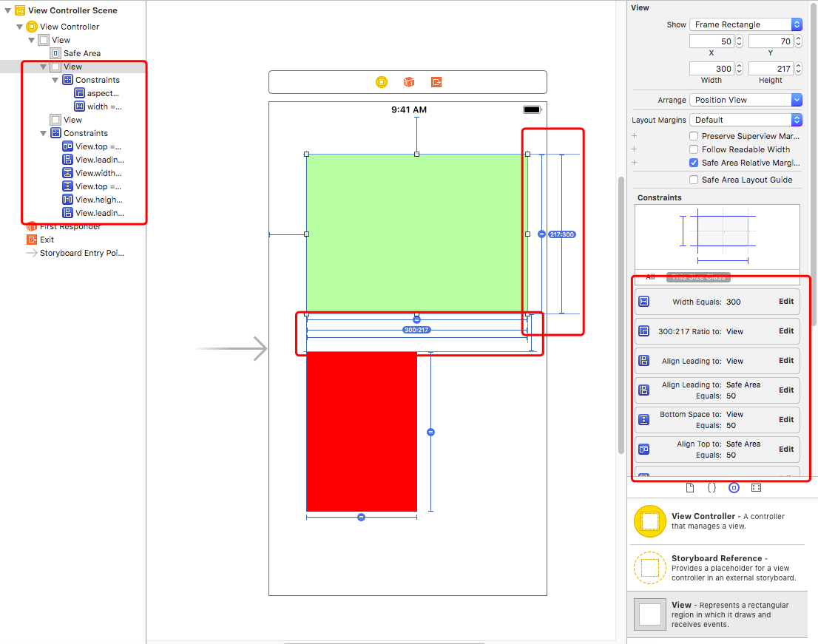Image resolution: width=818 pixels, height=644 pixels.
Task: Open the Layout Margins Default dropdown
Action: [746, 120]
